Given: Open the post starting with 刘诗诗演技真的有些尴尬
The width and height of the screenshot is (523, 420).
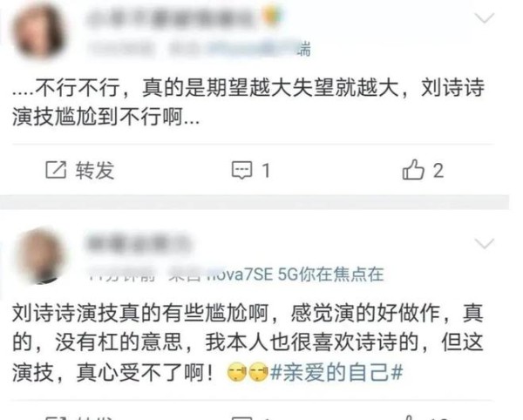Looking at the screenshot, I should [248, 342].
